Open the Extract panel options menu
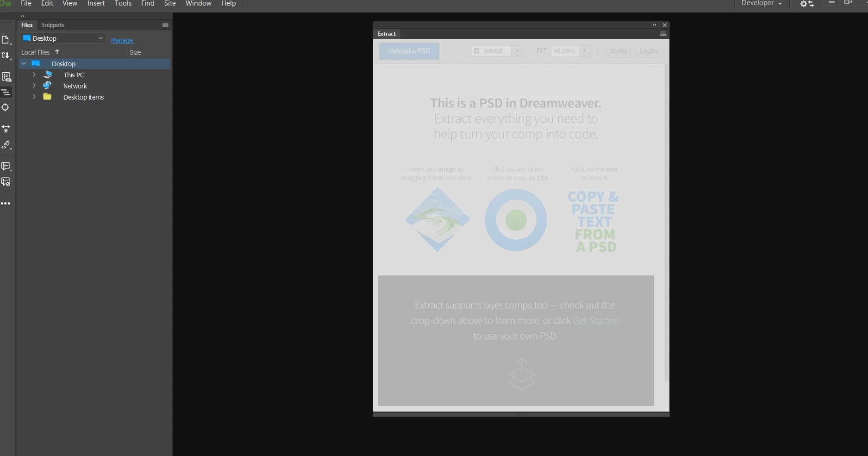 [x=663, y=34]
